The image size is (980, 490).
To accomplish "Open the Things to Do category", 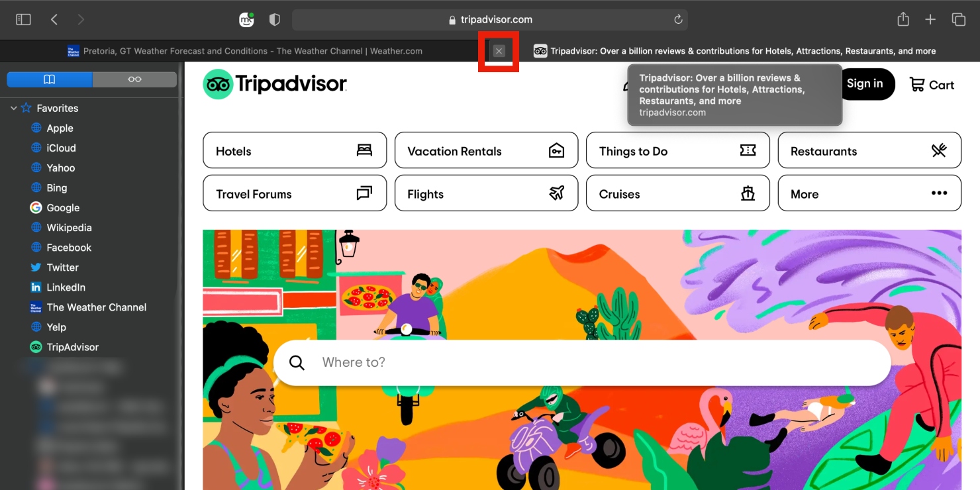I will pyautogui.click(x=678, y=150).
